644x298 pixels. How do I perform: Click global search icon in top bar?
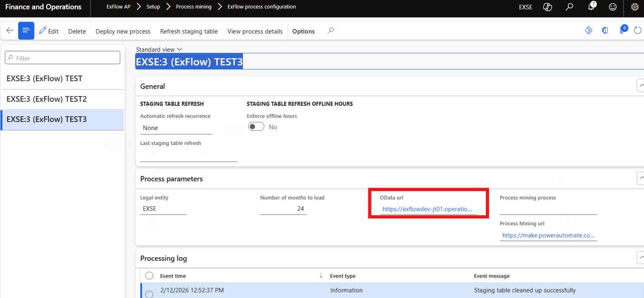click(x=569, y=7)
